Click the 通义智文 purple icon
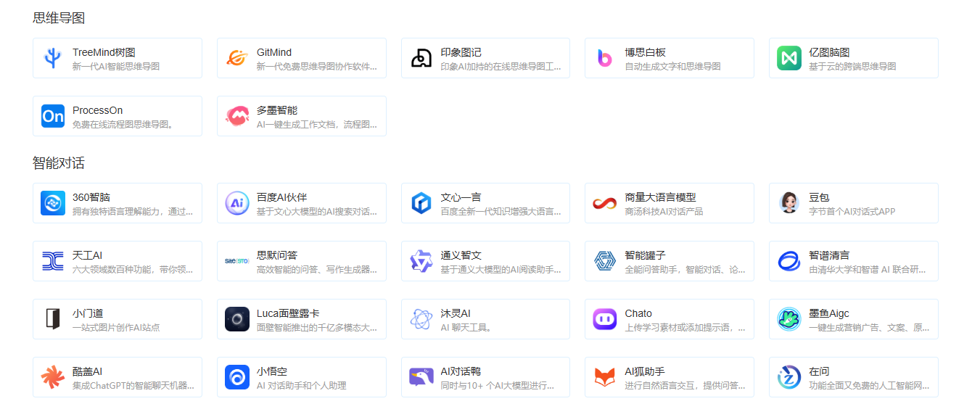 (x=421, y=261)
